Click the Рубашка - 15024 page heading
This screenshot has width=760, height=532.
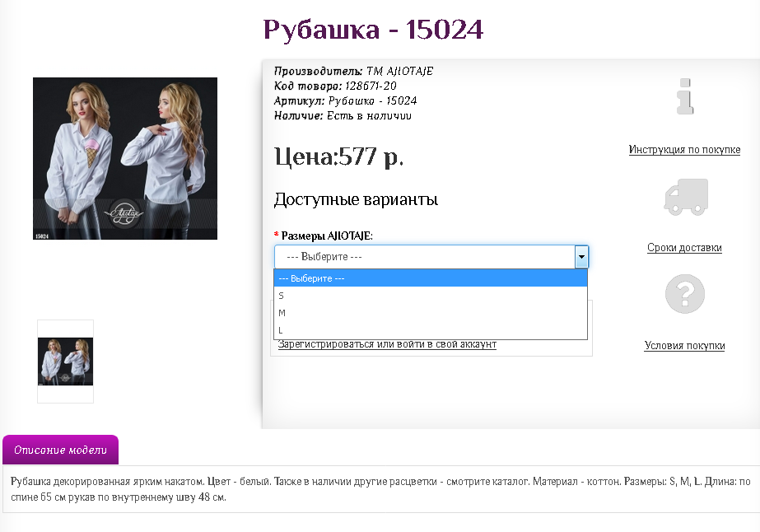point(373,29)
